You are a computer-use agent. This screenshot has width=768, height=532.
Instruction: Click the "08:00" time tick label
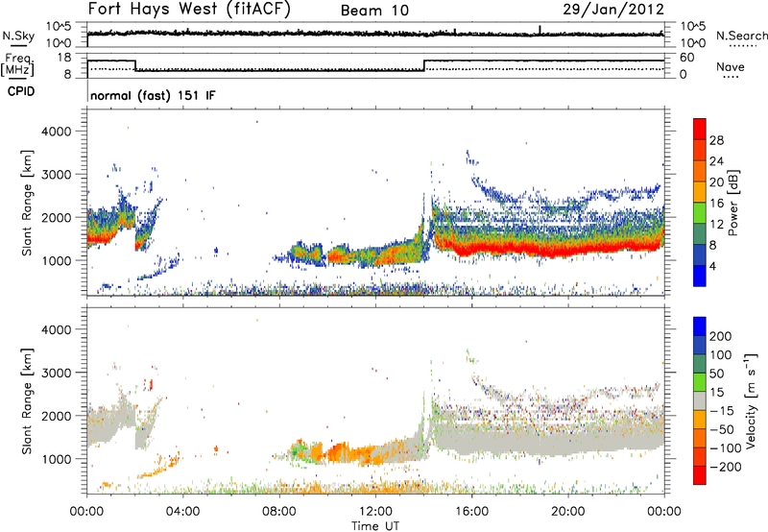coord(278,512)
